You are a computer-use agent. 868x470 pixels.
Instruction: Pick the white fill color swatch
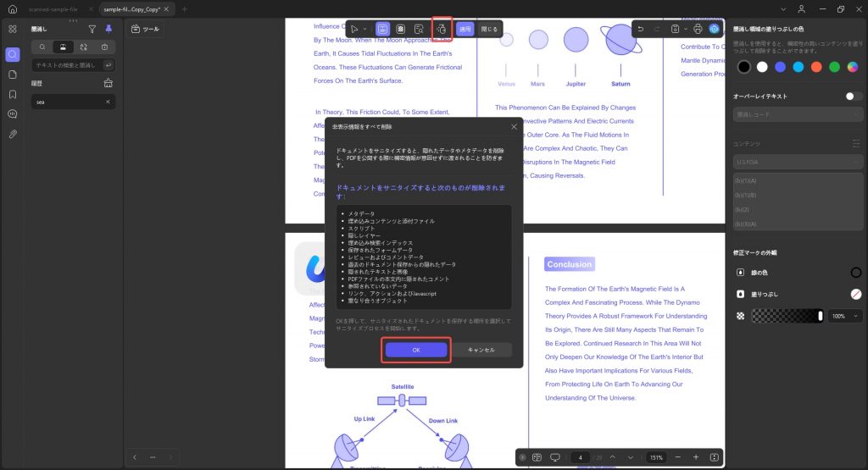click(x=762, y=67)
